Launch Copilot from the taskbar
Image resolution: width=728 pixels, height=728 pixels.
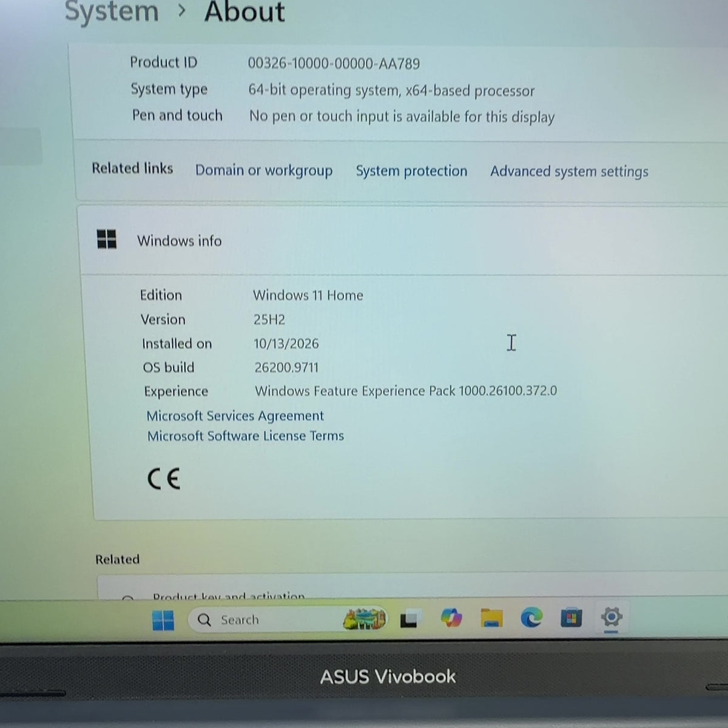[x=451, y=618]
